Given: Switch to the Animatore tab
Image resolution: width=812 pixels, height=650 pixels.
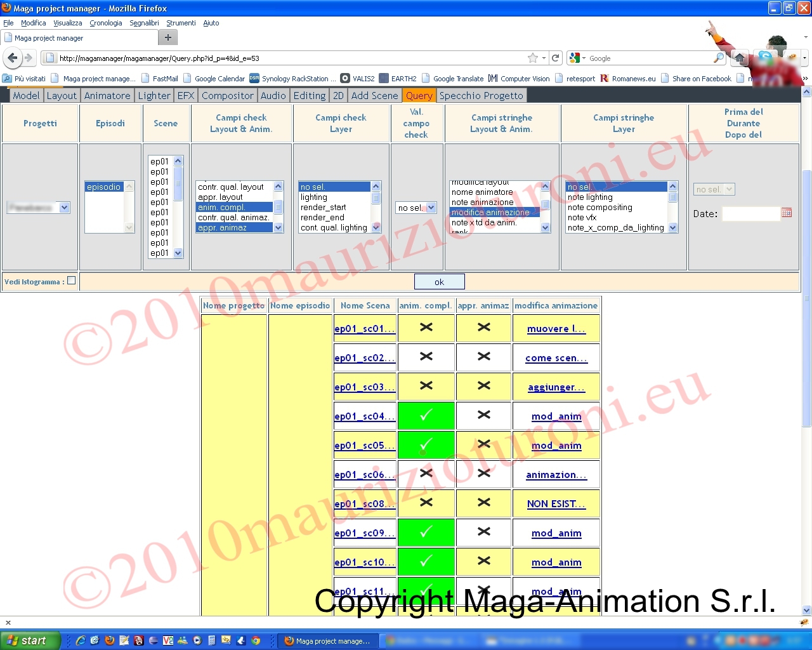Looking at the screenshot, I should click(x=107, y=96).
